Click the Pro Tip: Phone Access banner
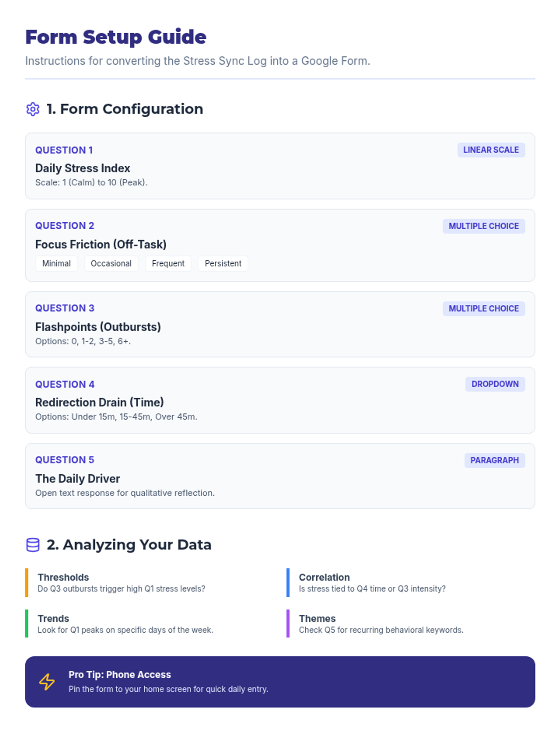Viewport: 560px width, 747px height. [x=280, y=682]
